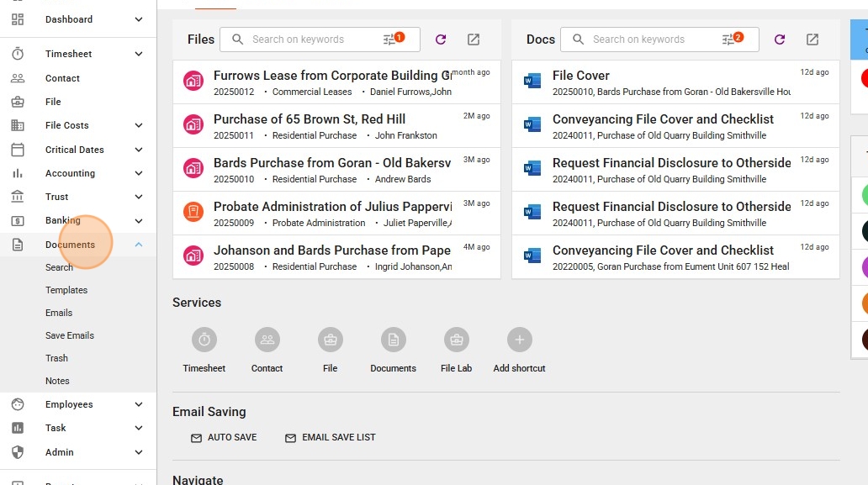Viewport: 868px width, 485px height.
Task: Open Templates under Documents
Action: (x=66, y=290)
